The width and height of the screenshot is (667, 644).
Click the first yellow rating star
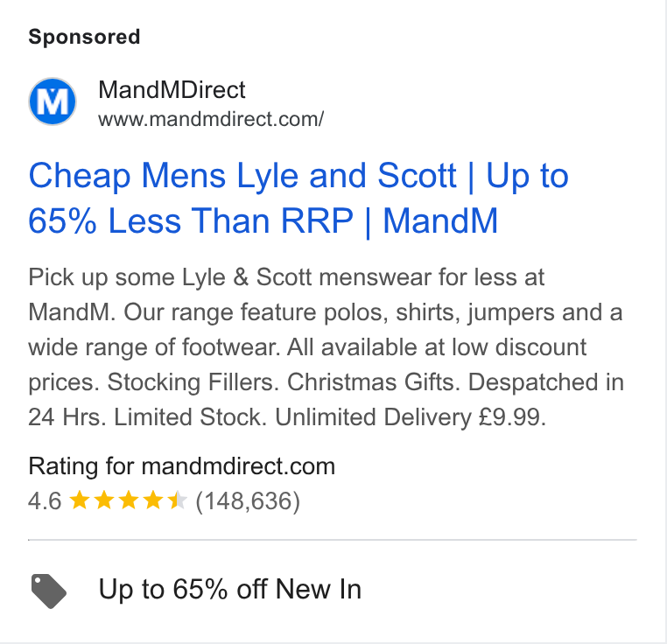point(79,500)
